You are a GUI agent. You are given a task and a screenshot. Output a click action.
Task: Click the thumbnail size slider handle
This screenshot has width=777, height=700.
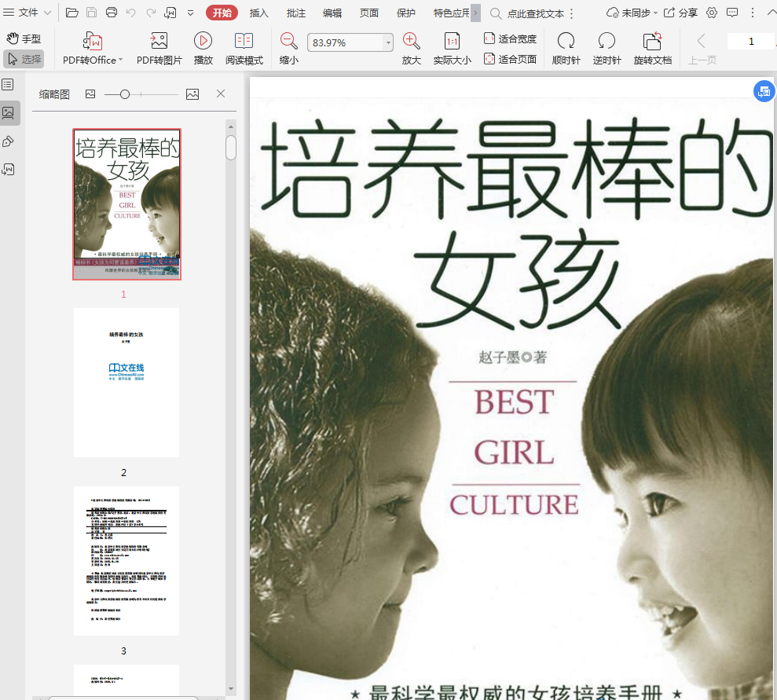coord(125,94)
